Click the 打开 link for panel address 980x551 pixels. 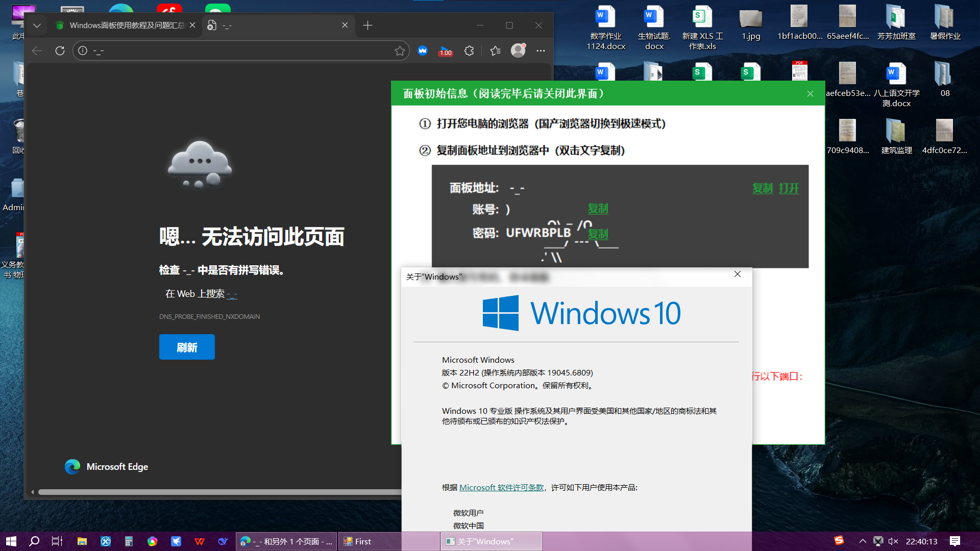[x=789, y=188]
